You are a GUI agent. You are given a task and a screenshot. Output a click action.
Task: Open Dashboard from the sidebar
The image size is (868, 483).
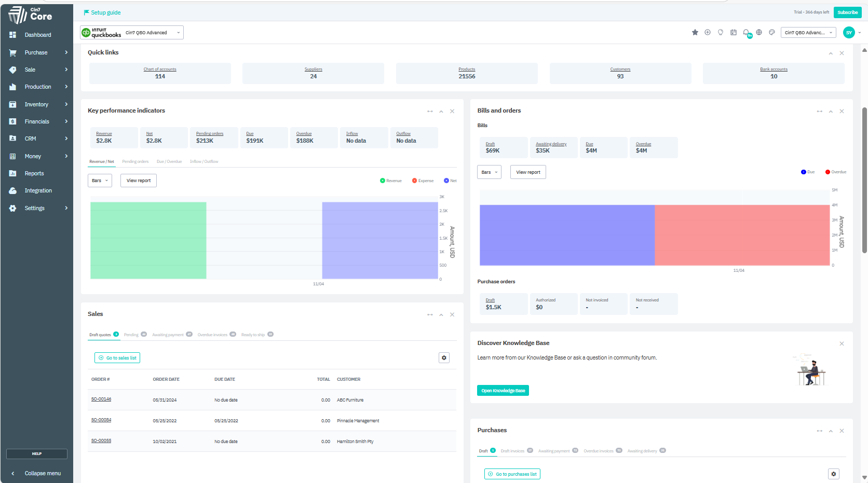pos(37,35)
